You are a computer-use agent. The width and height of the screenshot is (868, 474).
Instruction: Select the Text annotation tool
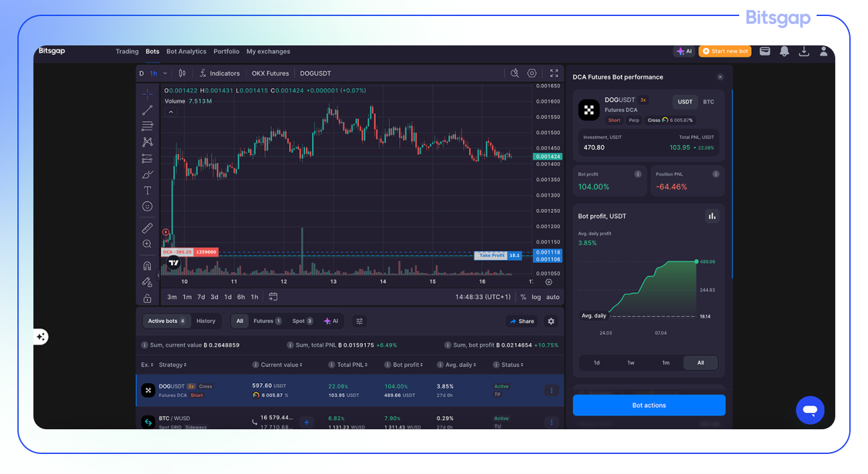click(x=148, y=190)
